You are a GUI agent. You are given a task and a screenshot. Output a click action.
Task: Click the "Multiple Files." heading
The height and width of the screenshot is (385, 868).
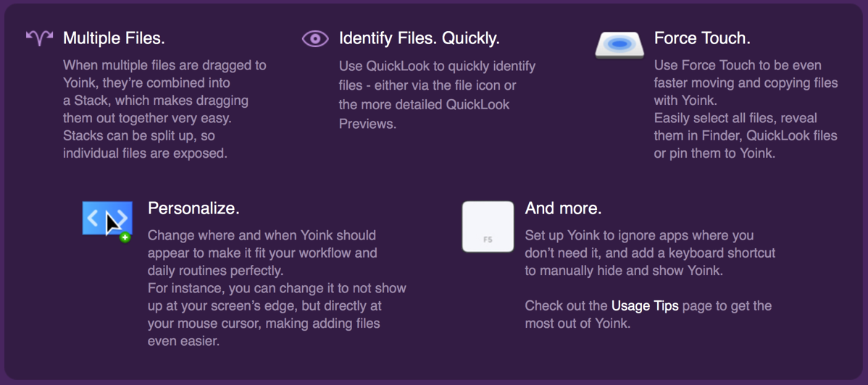114,38
